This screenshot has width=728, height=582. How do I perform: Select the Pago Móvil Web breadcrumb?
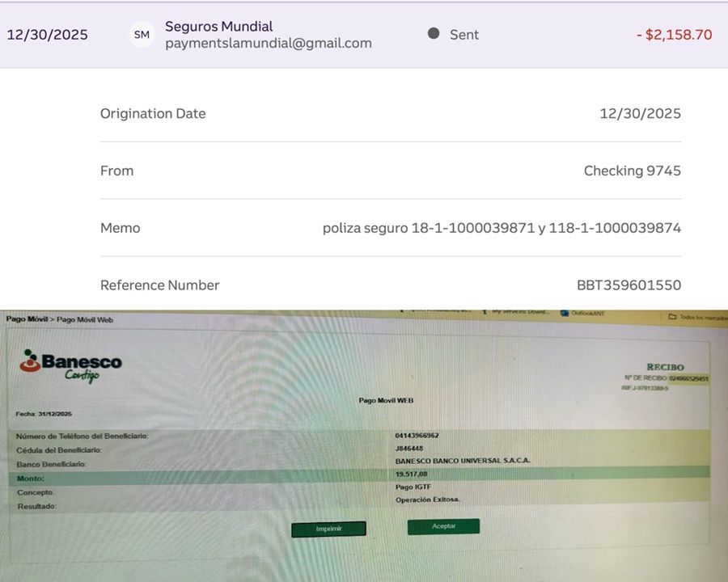pos(85,319)
